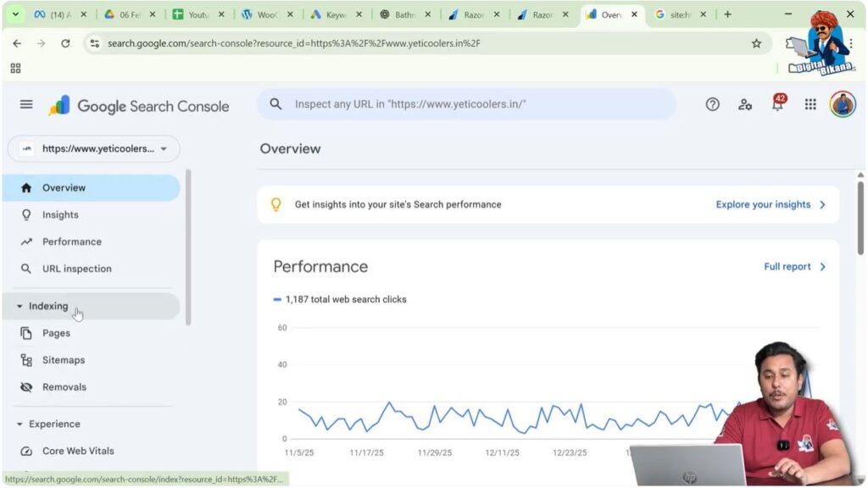The height and width of the screenshot is (488, 868).
Task: Collapse the Experience section
Action: (x=92, y=424)
